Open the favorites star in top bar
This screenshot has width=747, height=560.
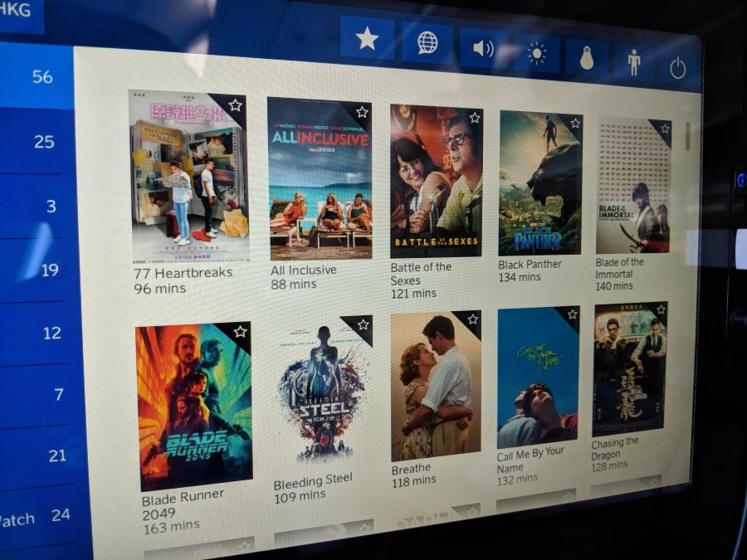point(367,39)
